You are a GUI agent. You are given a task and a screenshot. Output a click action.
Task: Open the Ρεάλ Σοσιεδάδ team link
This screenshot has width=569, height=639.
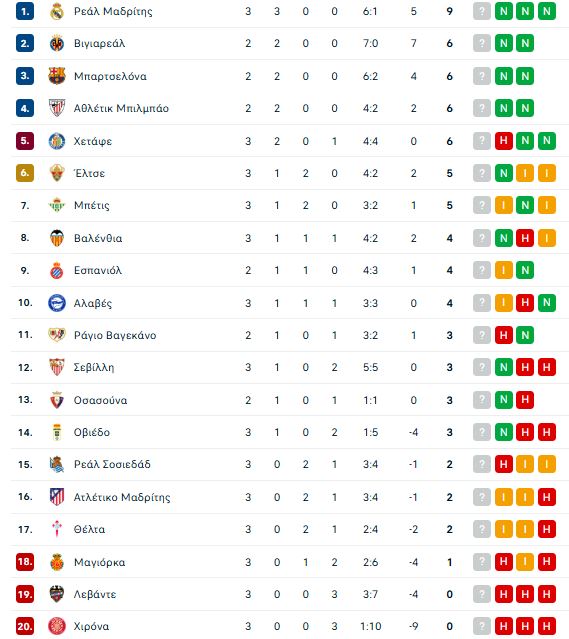(x=112, y=464)
